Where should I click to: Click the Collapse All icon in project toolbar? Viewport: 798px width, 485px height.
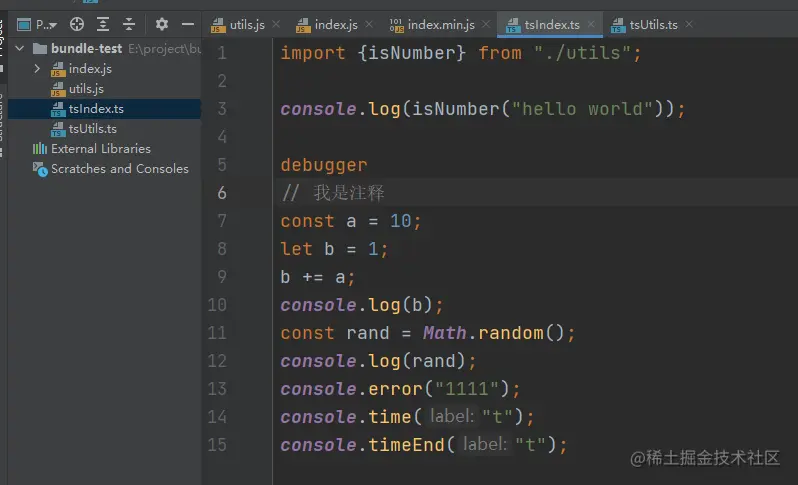129,24
